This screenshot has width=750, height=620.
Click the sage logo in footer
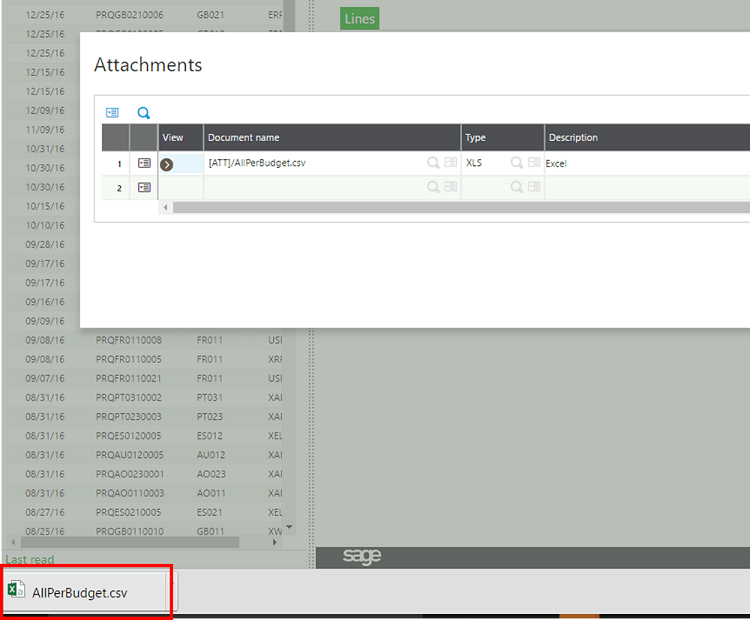click(362, 556)
